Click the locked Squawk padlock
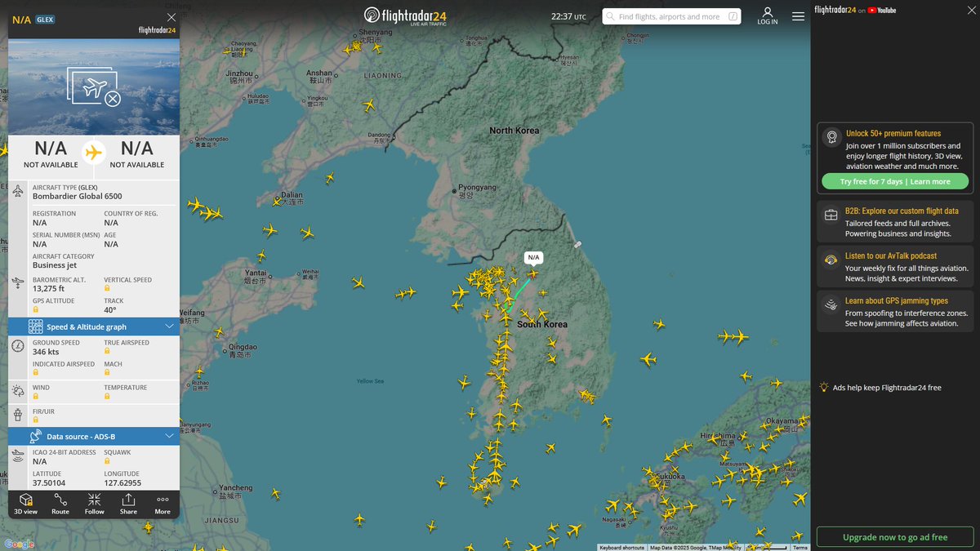The width and height of the screenshot is (980, 551). [x=107, y=461]
